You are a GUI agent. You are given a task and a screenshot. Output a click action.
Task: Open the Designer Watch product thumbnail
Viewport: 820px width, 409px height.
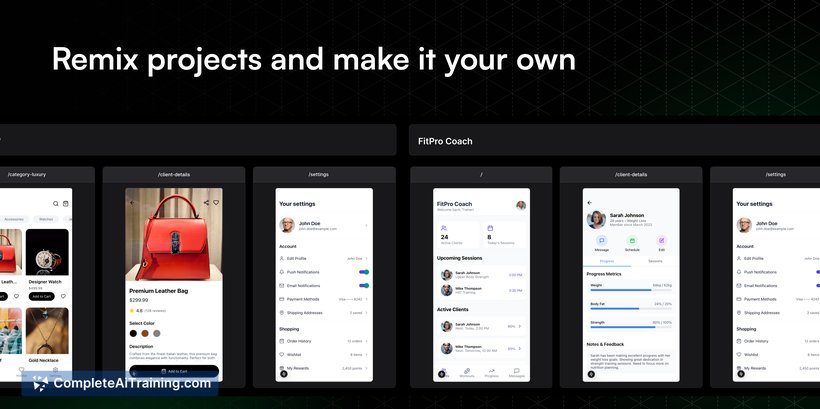click(x=47, y=252)
